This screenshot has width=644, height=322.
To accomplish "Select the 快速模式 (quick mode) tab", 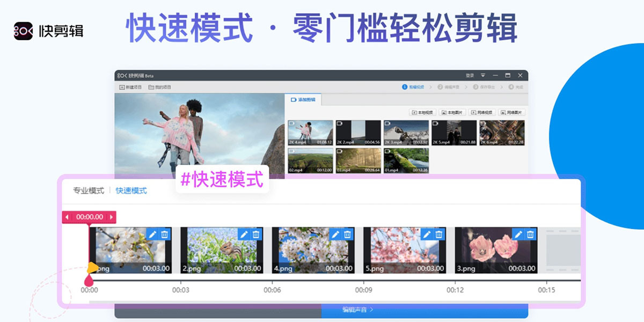I will 131,191.
